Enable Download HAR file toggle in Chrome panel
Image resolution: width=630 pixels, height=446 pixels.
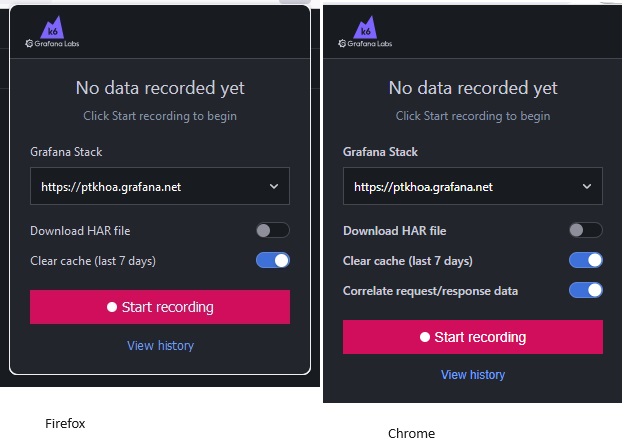point(585,231)
